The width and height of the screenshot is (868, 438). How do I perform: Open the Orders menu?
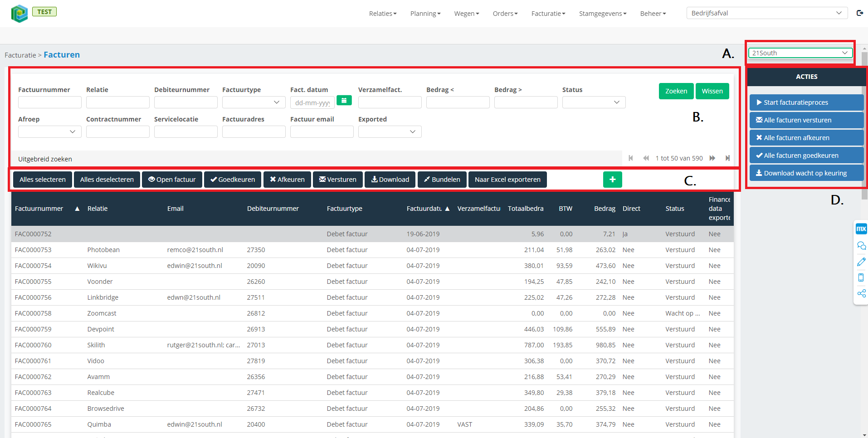click(x=505, y=14)
